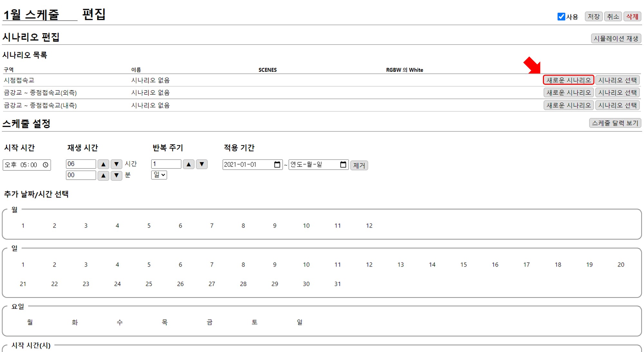Increase 재생 시간 minutes with up arrow
This screenshot has width=644, height=352.
[103, 176]
